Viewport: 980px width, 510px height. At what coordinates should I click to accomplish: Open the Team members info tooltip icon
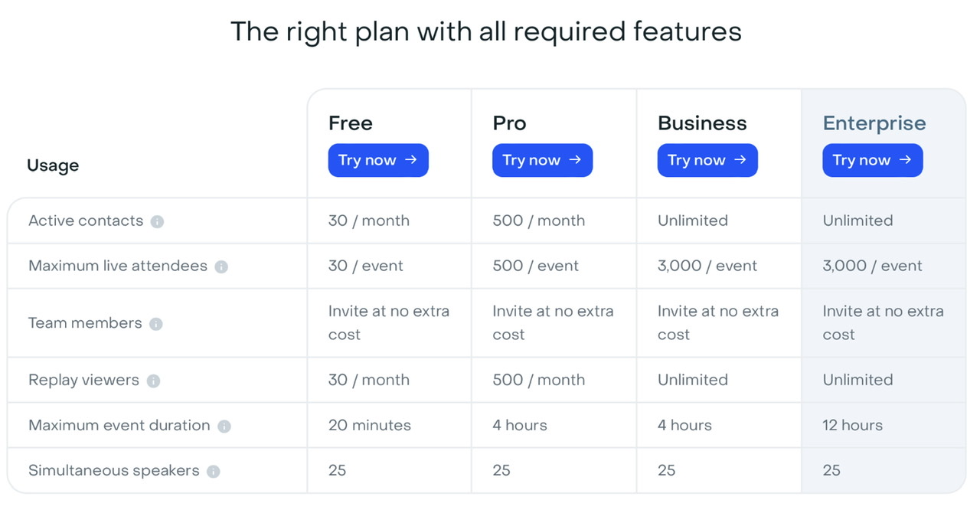tap(156, 324)
